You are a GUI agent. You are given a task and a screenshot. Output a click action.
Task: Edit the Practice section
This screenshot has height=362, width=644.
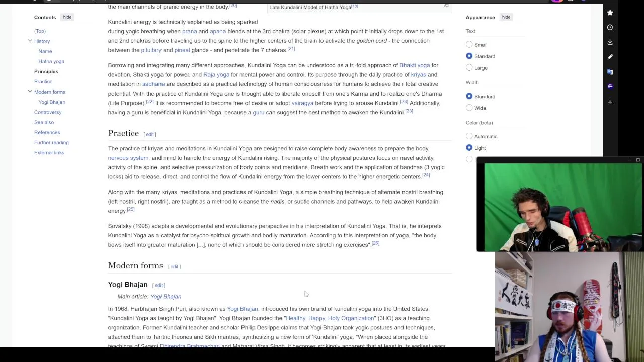(x=150, y=134)
